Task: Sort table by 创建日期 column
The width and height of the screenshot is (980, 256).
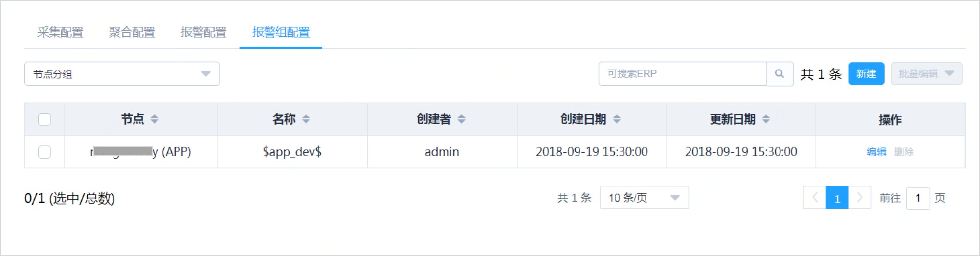Action: click(x=617, y=119)
